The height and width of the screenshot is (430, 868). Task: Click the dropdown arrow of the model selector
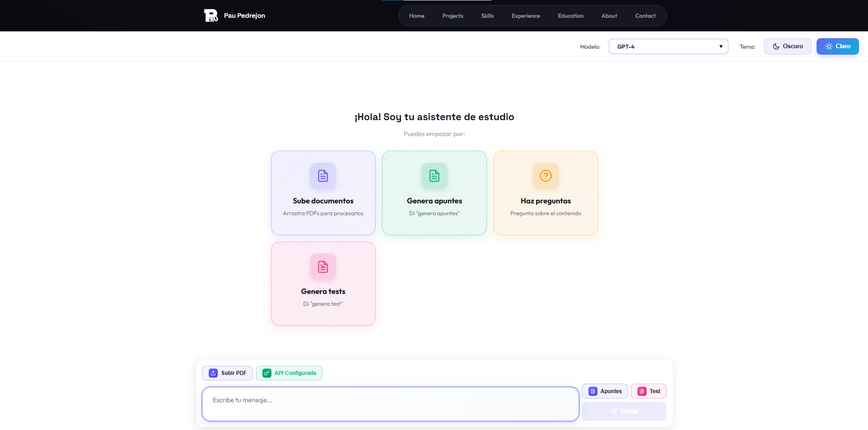pyautogui.click(x=721, y=46)
